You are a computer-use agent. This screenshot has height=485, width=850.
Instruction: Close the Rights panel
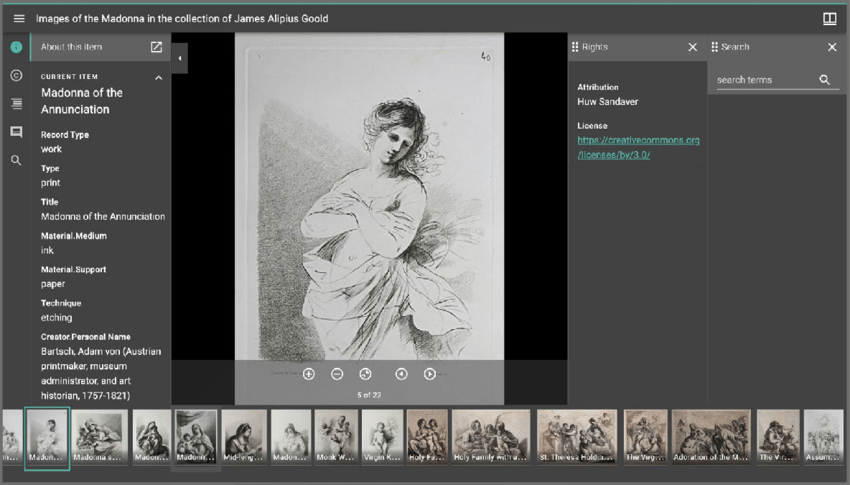[x=692, y=47]
